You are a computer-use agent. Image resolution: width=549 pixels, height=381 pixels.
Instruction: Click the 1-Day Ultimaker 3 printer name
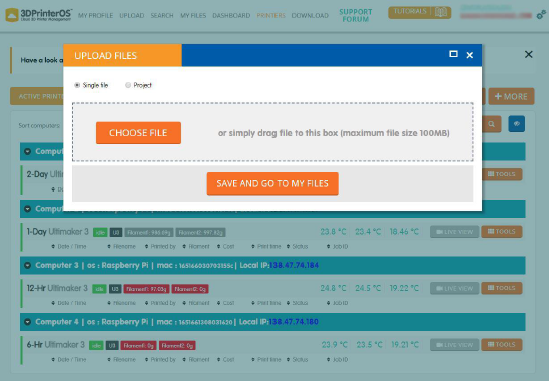(x=58, y=232)
